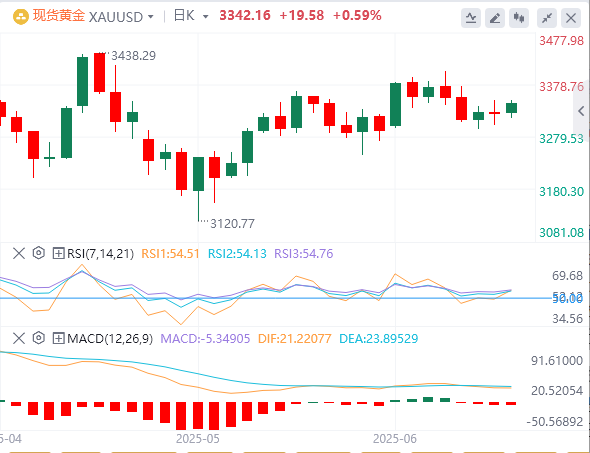
Task: Remove the MACD indicator with X
Action: pyautogui.click(x=19, y=338)
